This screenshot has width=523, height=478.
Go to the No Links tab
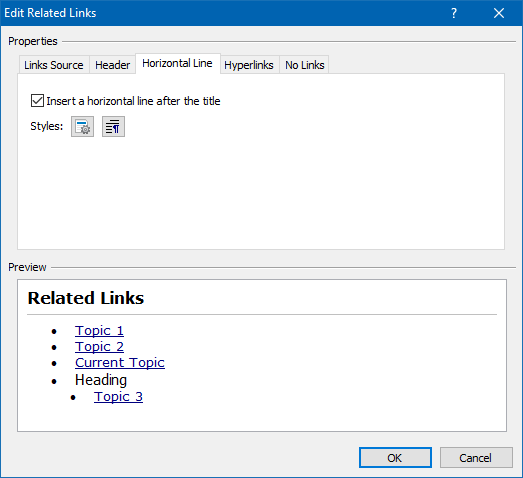click(x=305, y=65)
